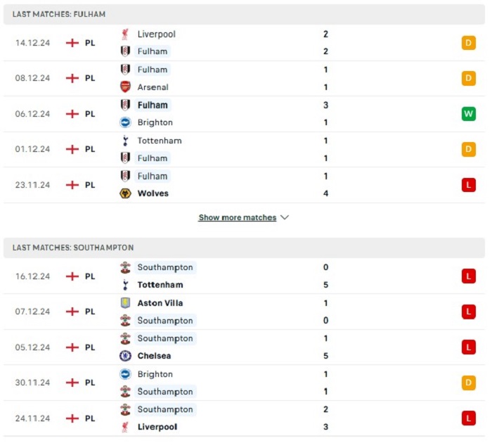Click Tottenham crest in the 16.12.24 match
This screenshot has height=448, width=492.
pyautogui.click(x=126, y=285)
